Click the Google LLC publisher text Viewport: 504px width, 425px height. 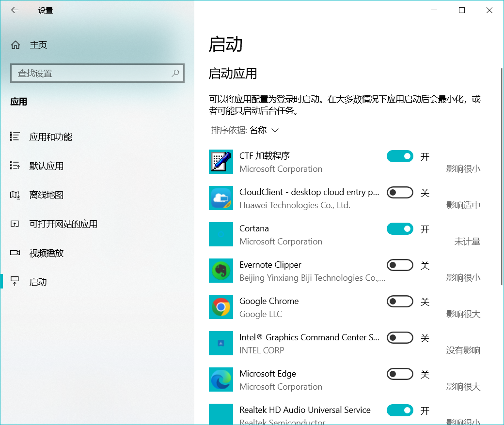[261, 314]
